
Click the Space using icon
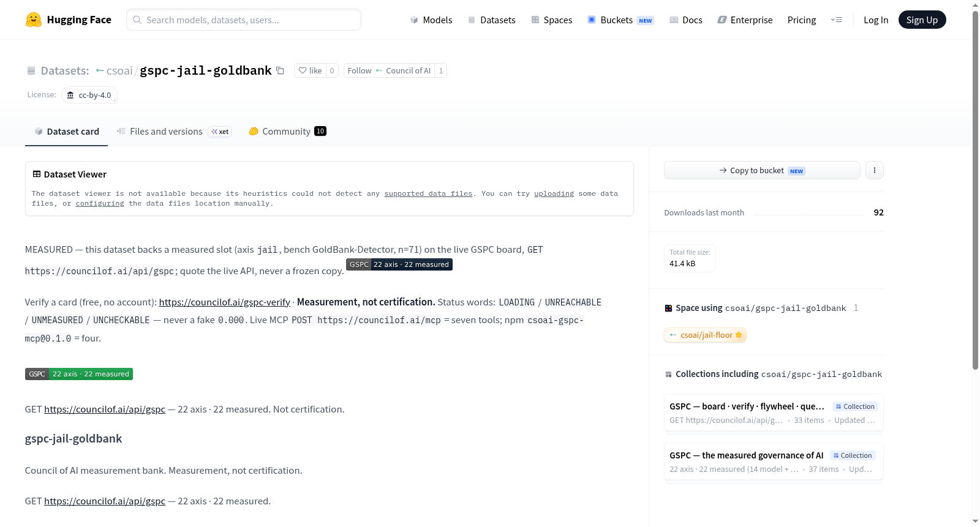pos(668,308)
